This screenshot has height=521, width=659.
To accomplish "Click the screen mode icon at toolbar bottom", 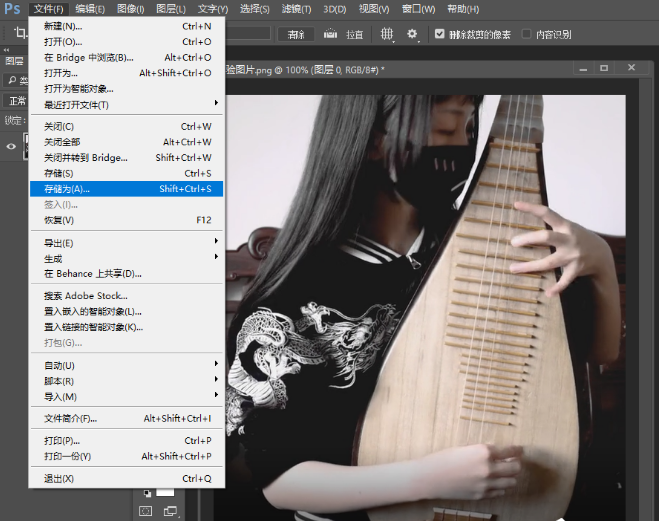I will coord(169,511).
